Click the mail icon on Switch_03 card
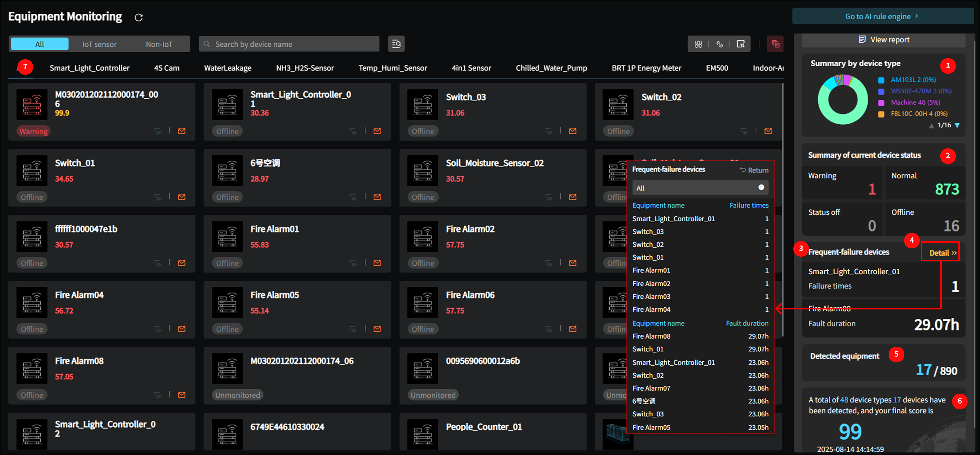The width and height of the screenshot is (980, 455). 572,131
